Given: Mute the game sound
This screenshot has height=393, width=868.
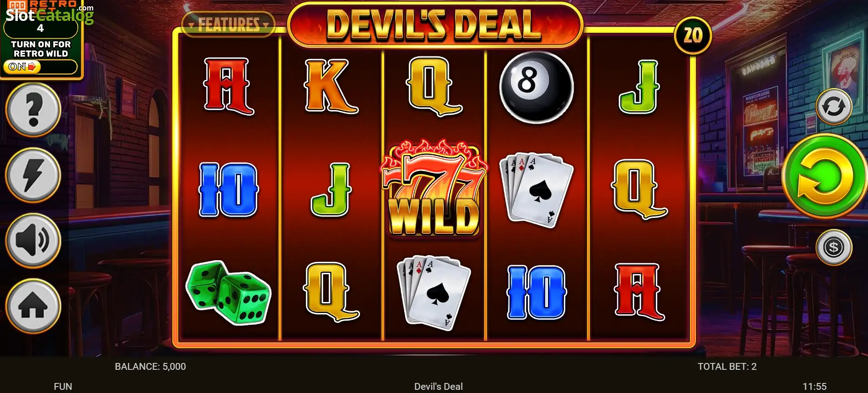Looking at the screenshot, I should (x=33, y=241).
